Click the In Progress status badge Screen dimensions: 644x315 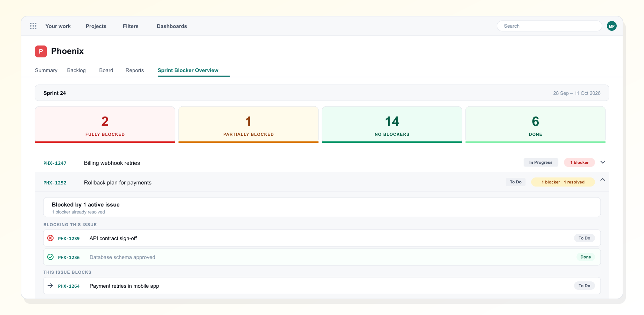click(x=541, y=162)
